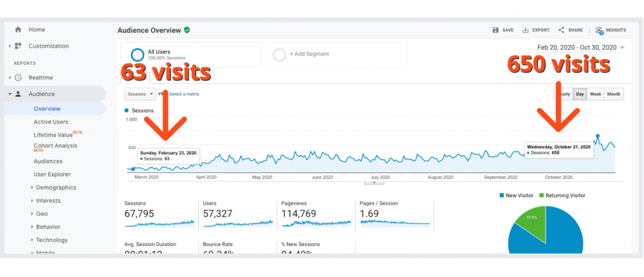The image size is (644, 277).
Task: Click the Realtime clock icon
Action: click(18, 77)
